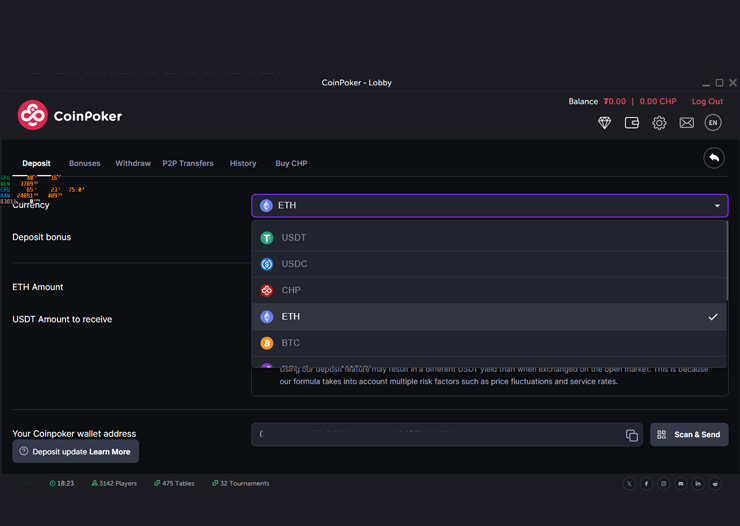740x526 pixels.
Task: Change language via EN circle icon
Action: coord(713,123)
